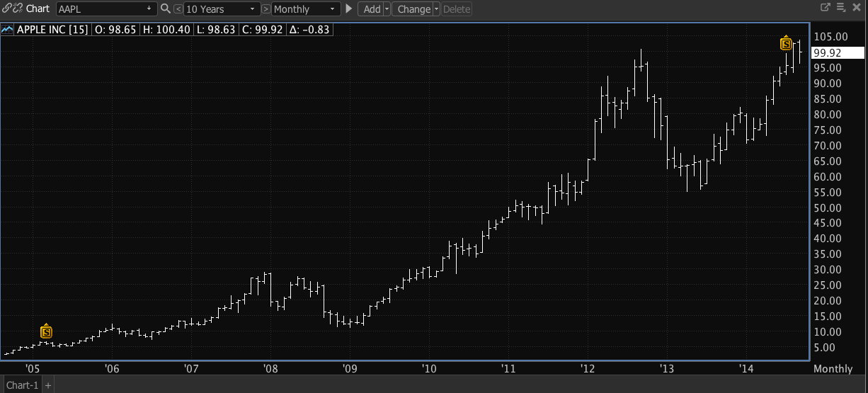868x393 pixels.
Task: Click the chain link icon beside Chart
Action: click(x=7, y=9)
